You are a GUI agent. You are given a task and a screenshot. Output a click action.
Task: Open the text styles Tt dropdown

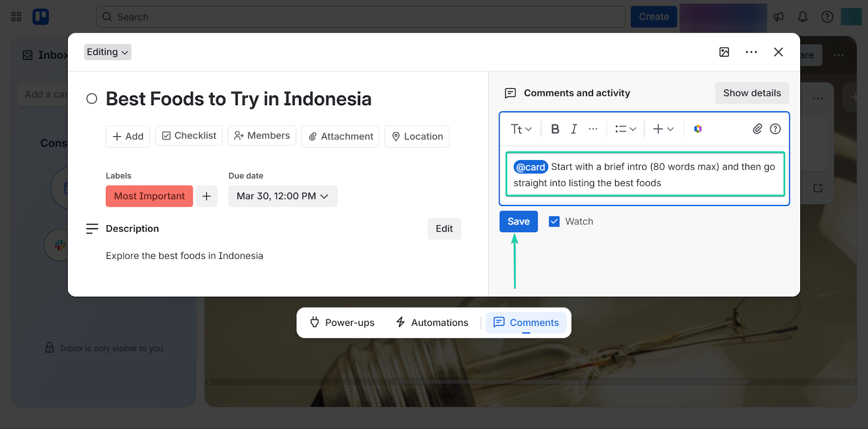(521, 129)
